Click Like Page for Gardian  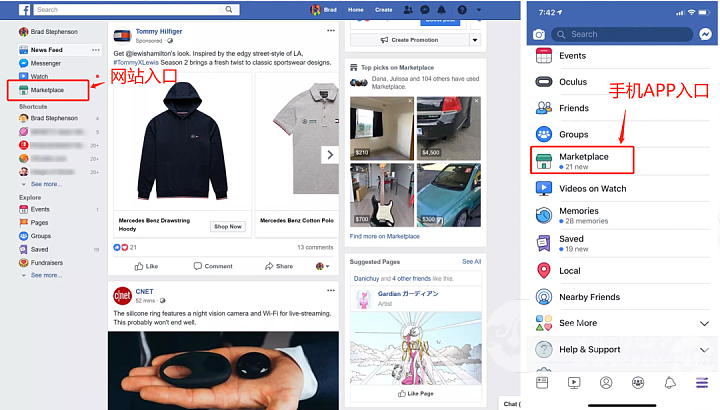pyautogui.click(x=416, y=393)
